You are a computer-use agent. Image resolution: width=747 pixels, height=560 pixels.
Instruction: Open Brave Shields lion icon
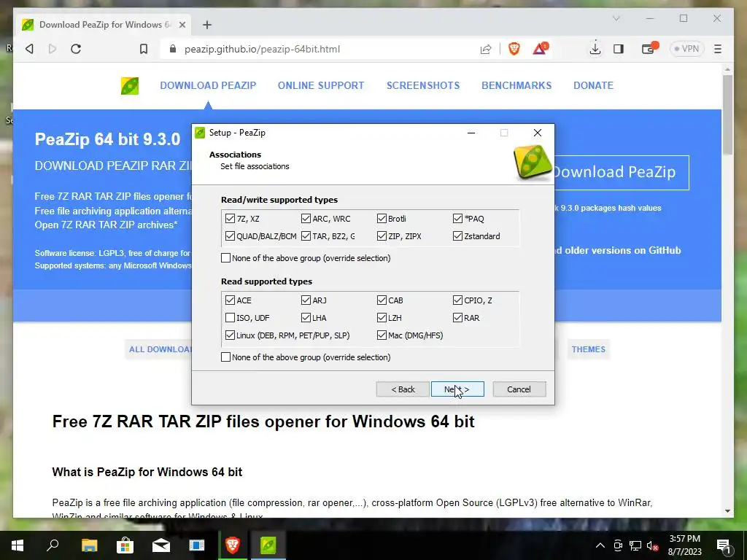[514, 49]
